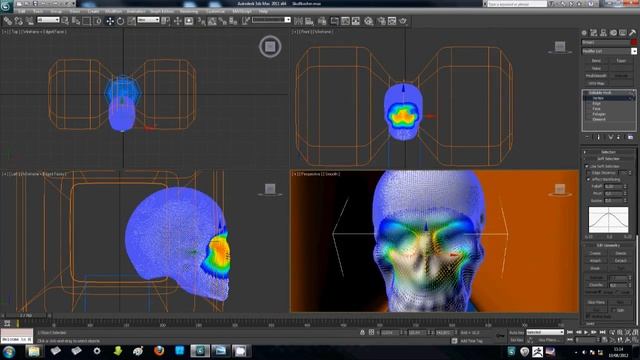Select Edge sub-object level in stack
Viewport: 640px width, 360px height.
(597, 104)
